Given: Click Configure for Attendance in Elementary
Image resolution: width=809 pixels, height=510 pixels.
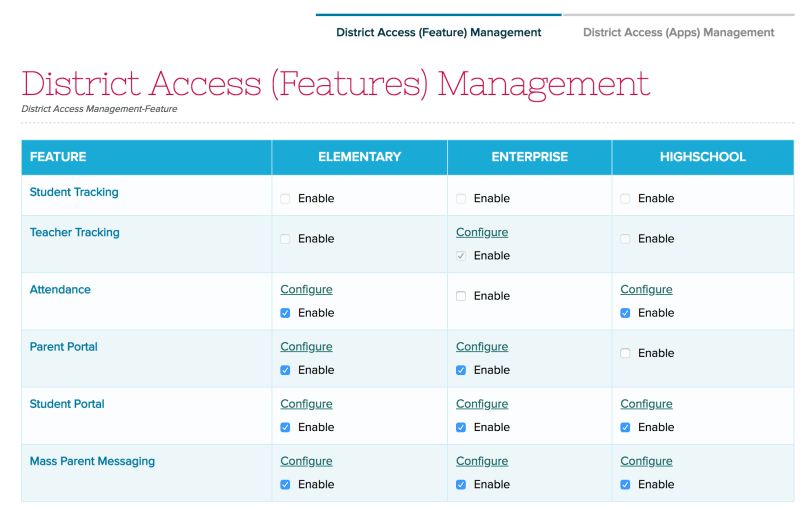Looking at the screenshot, I should click(306, 289).
